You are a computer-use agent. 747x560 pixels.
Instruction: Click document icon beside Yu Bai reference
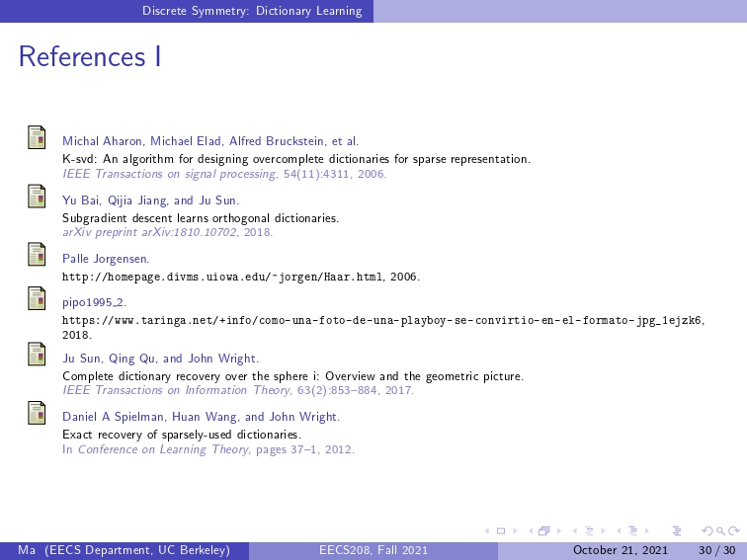pyautogui.click(x=37, y=197)
